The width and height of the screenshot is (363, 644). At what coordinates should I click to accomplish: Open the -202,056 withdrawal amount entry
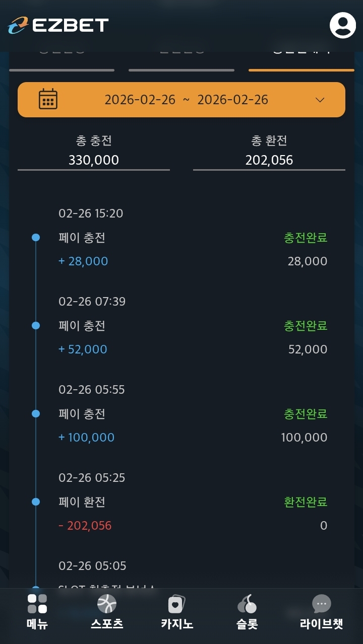(85, 526)
